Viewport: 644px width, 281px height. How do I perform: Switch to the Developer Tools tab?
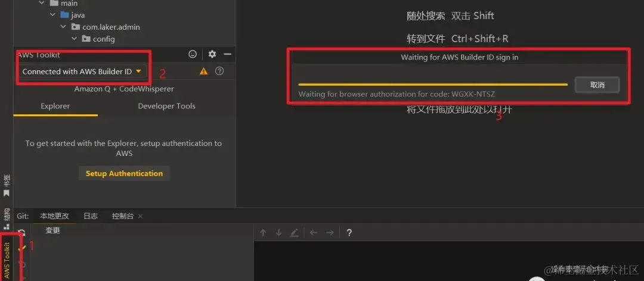(x=167, y=106)
